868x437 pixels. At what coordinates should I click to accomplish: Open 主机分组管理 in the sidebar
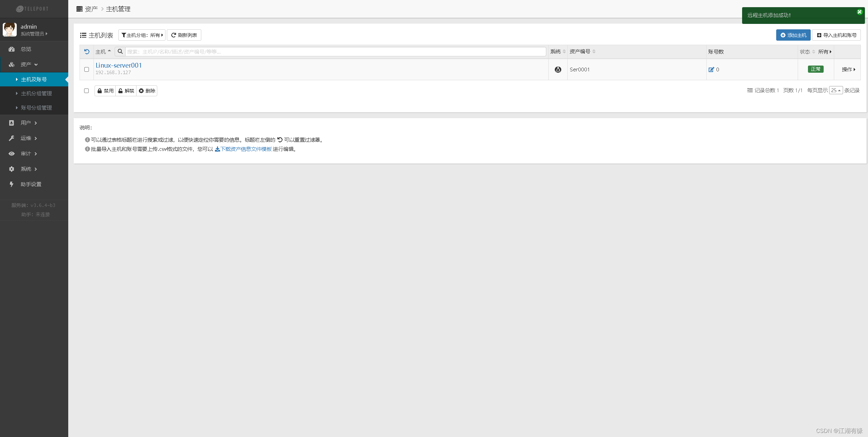point(36,94)
